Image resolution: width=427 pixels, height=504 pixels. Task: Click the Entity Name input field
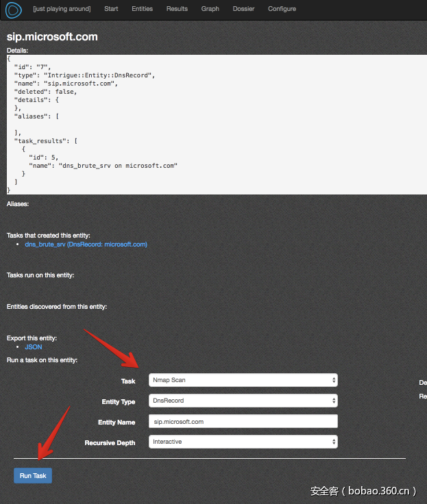pyautogui.click(x=243, y=422)
